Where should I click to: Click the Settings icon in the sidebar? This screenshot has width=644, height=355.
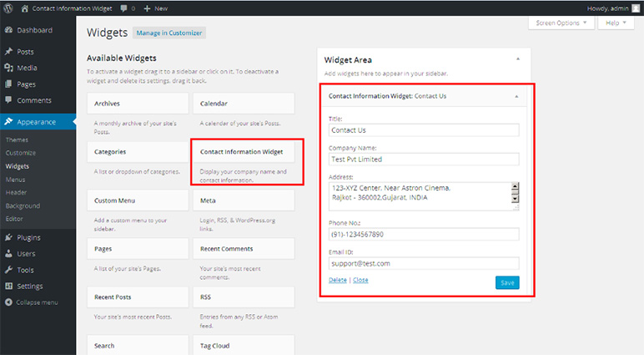8,286
